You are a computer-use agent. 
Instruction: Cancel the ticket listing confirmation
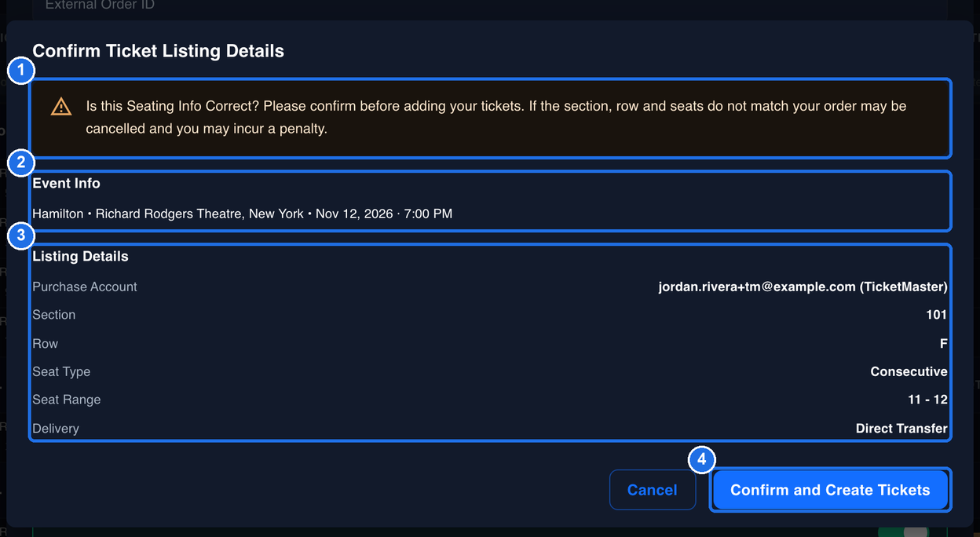click(x=653, y=490)
